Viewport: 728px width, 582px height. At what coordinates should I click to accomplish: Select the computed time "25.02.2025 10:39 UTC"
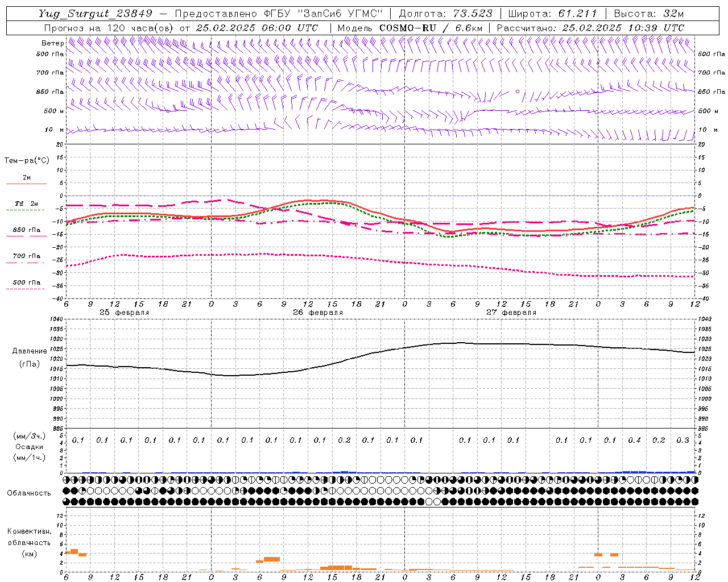click(x=623, y=27)
